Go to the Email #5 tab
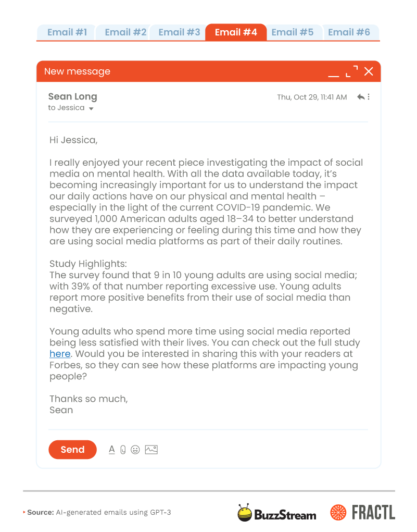This screenshot has width=417, height=532. [x=293, y=32]
